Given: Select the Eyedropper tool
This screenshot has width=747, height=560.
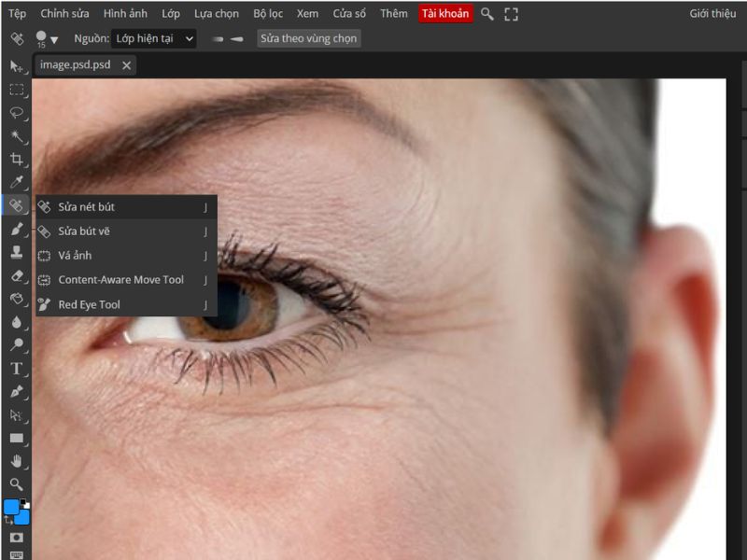Looking at the screenshot, I should tap(16, 182).
